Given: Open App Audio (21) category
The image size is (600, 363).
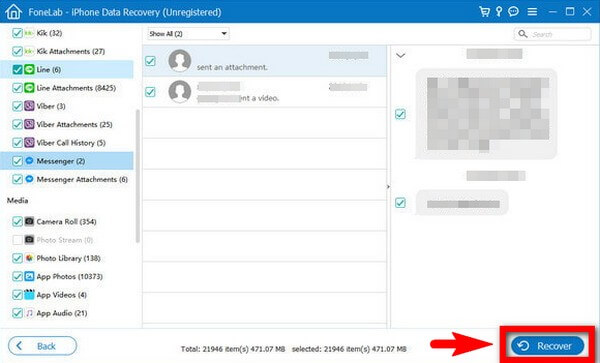Looking at the screenshot, I should 62,313.
